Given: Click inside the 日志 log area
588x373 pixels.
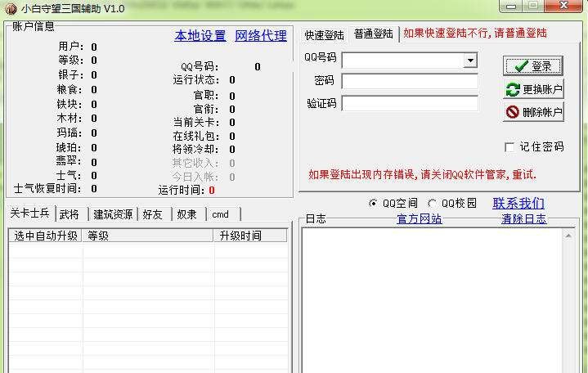Looking at the screenshot, I should (x=433, y=300).
